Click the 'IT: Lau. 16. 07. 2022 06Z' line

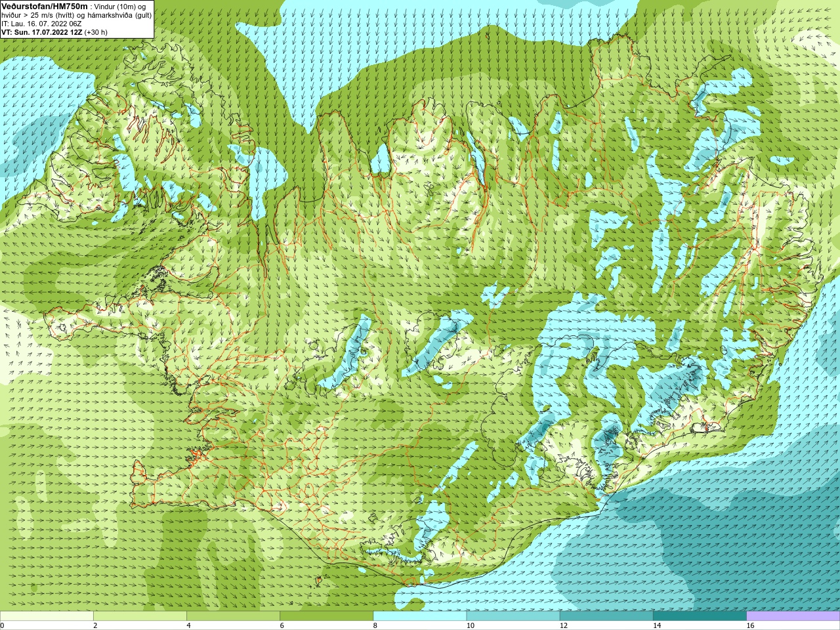[x=41, y=24]
